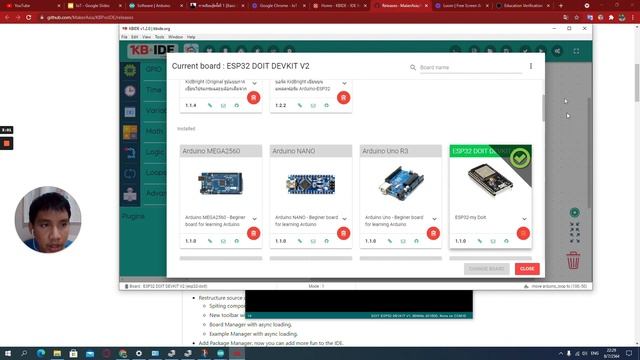Click 'Example Manager with async loading' text
Image resolution: width=640 pixels, height=360 pixels.
[x=253, y=334]
